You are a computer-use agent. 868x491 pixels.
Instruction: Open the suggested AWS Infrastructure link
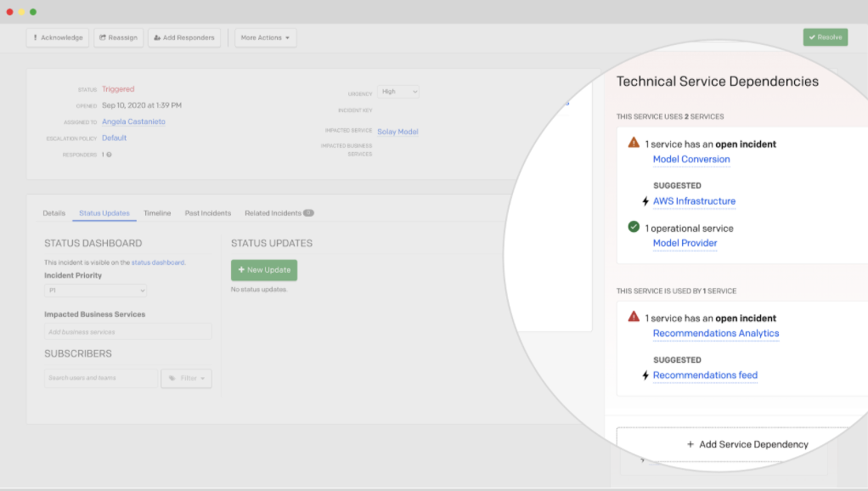tap(694, 201)
